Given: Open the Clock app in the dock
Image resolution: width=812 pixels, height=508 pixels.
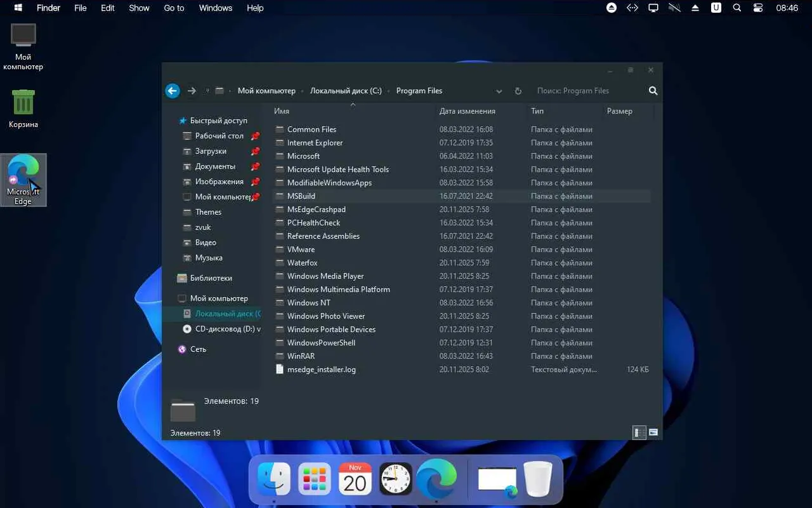Looking at the screenshot, I should tap(396, 479).
